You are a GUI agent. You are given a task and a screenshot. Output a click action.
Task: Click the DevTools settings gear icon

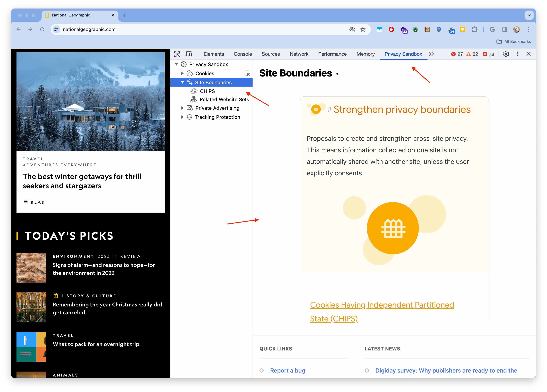click(507, 54)
